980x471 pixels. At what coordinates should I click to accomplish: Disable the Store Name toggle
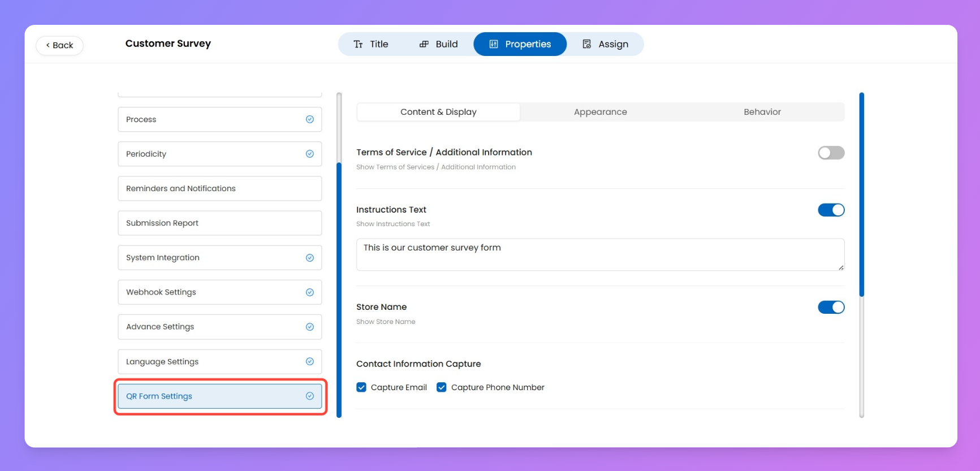coord(830,307)
